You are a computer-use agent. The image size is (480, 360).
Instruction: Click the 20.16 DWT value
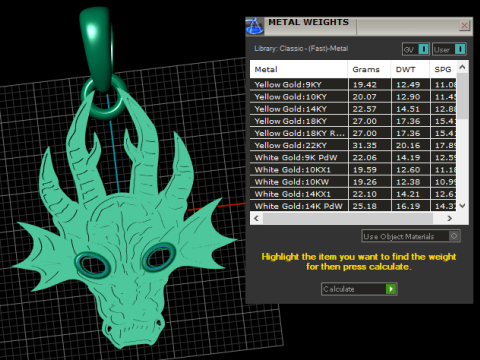coord(408,145)
